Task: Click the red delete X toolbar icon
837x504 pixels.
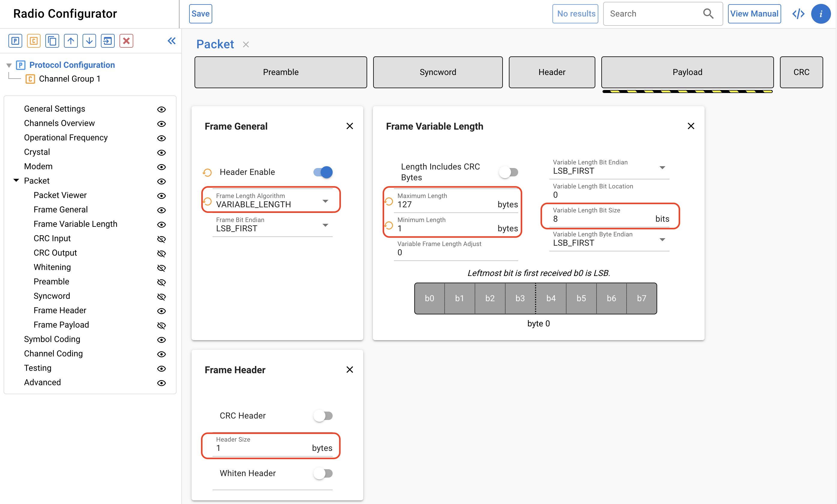Action: (126, 41)
